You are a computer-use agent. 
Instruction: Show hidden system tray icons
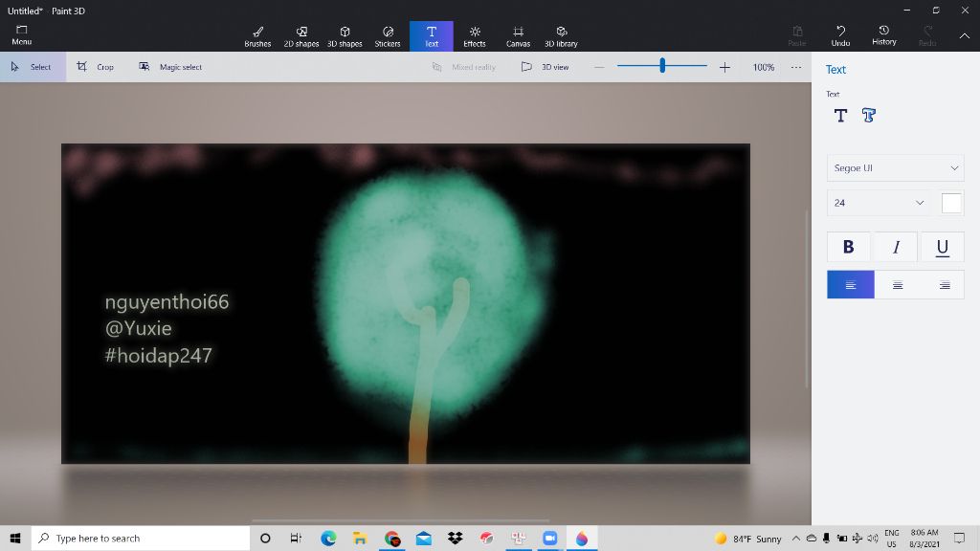click(x=795, y=538)
